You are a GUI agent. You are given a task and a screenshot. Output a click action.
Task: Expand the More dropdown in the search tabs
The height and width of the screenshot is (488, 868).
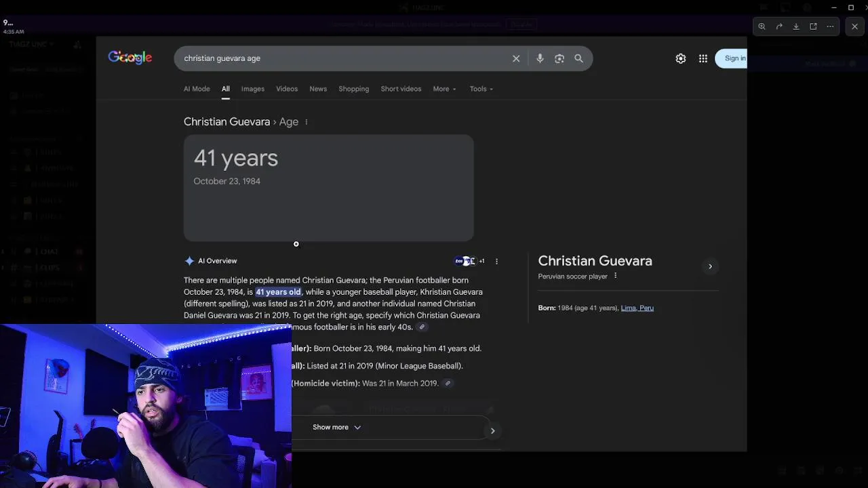click(x=444, y=89)
